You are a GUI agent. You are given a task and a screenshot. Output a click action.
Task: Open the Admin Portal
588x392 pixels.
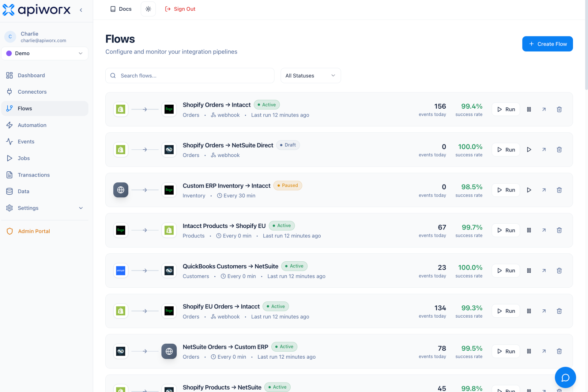(34, 231)
